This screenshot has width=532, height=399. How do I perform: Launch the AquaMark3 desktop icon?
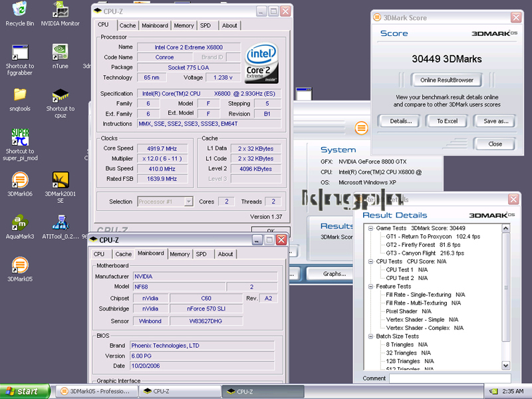(20, 223)
